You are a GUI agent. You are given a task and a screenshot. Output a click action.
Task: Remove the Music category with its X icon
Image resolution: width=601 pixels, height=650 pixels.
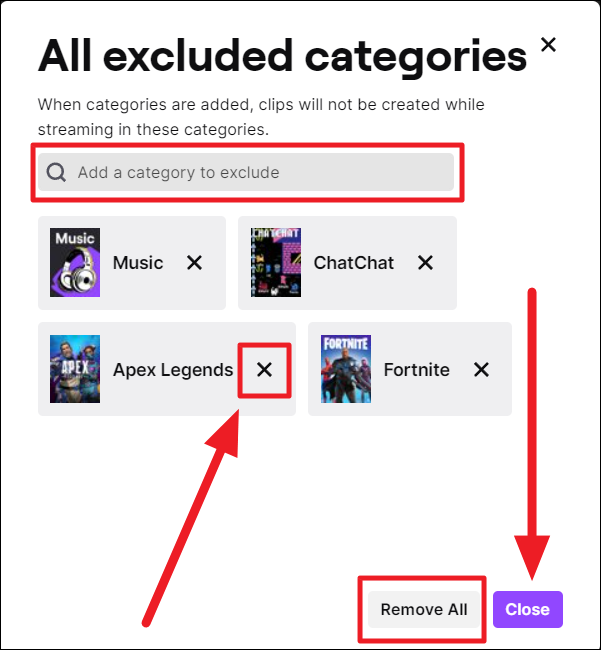click(194, 262)
